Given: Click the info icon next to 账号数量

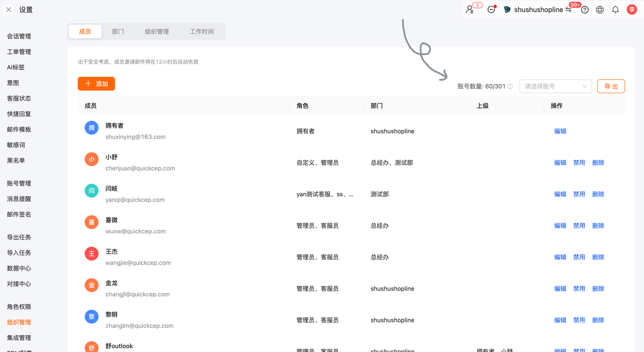Looking at the screenshot, I should pos(510,86).
